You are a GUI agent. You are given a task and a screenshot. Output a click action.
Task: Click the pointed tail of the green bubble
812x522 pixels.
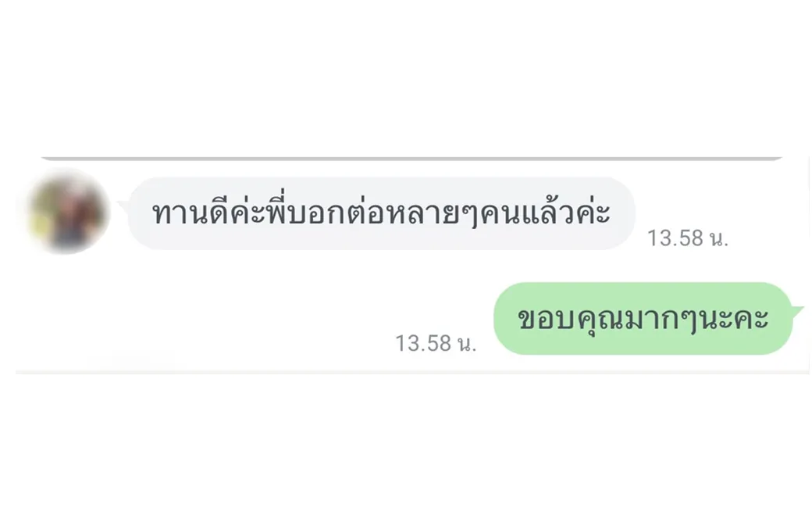pos(796,312)
